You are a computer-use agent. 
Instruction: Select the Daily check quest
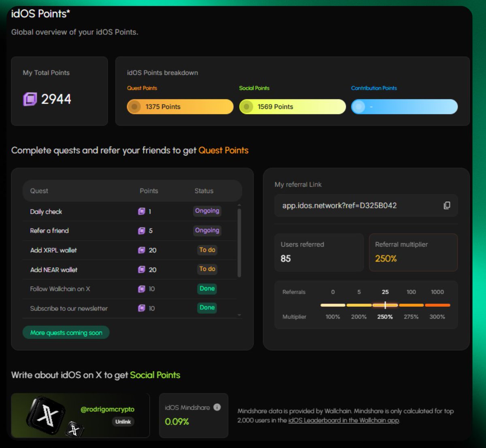(x=46, y=212)
